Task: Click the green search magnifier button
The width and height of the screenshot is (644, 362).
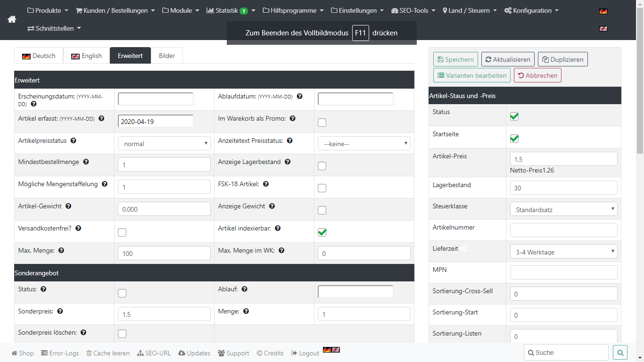Action: pyautogui.click(x=620, y=352)
